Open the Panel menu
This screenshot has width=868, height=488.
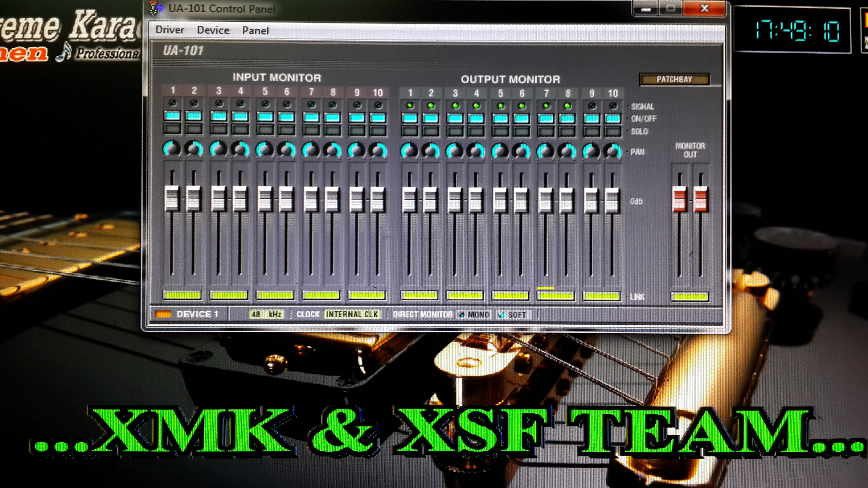coord(255,31)
